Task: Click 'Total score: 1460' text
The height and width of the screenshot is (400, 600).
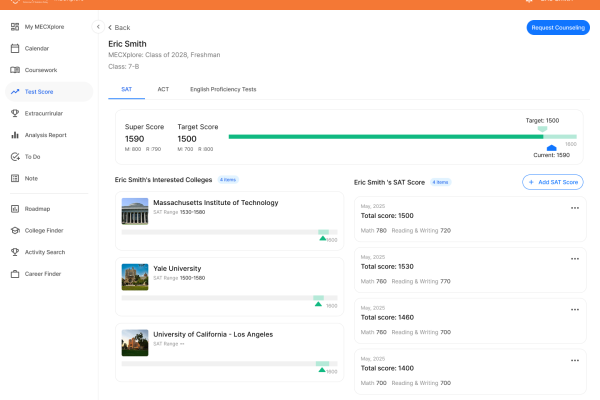Action: coord(387,318)
